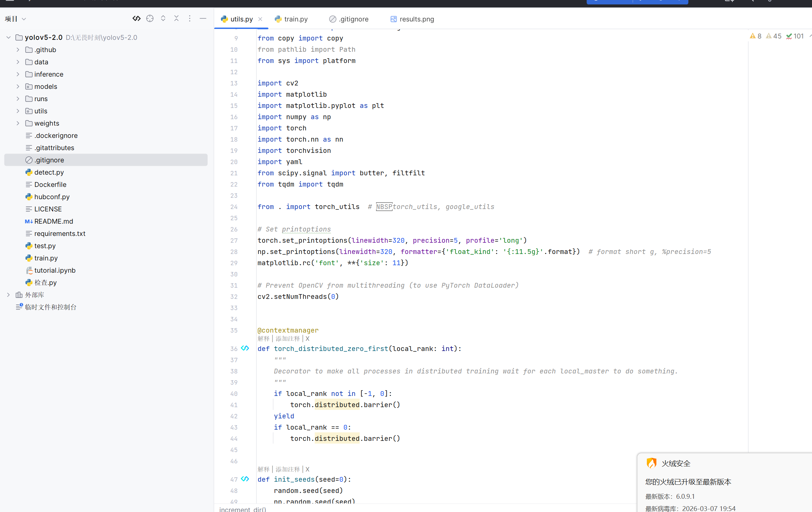Expand the models folder
This screenshot has width=812, height=512.
(x=18, y=86)
